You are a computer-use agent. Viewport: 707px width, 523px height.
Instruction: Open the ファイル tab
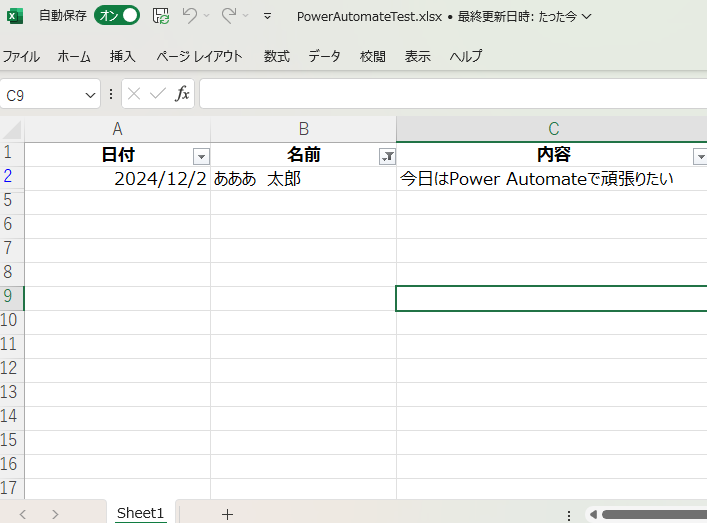pyautogui.click(x=21, y=56)
